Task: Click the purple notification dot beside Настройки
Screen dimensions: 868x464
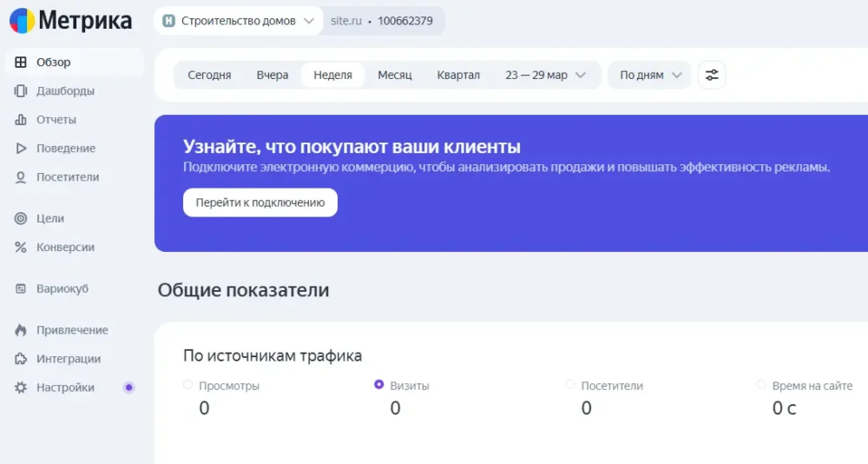Action: 129,388
